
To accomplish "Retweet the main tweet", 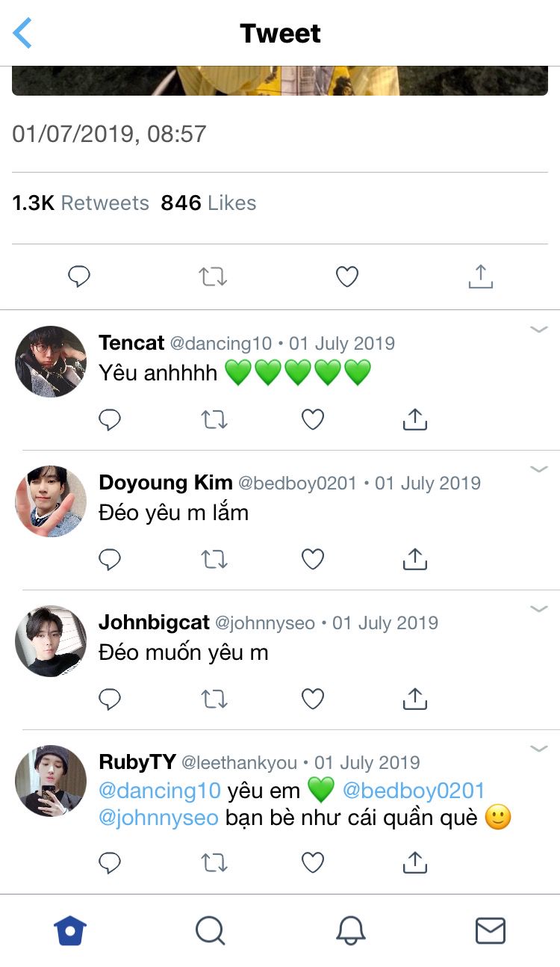I will coord(213,277).
